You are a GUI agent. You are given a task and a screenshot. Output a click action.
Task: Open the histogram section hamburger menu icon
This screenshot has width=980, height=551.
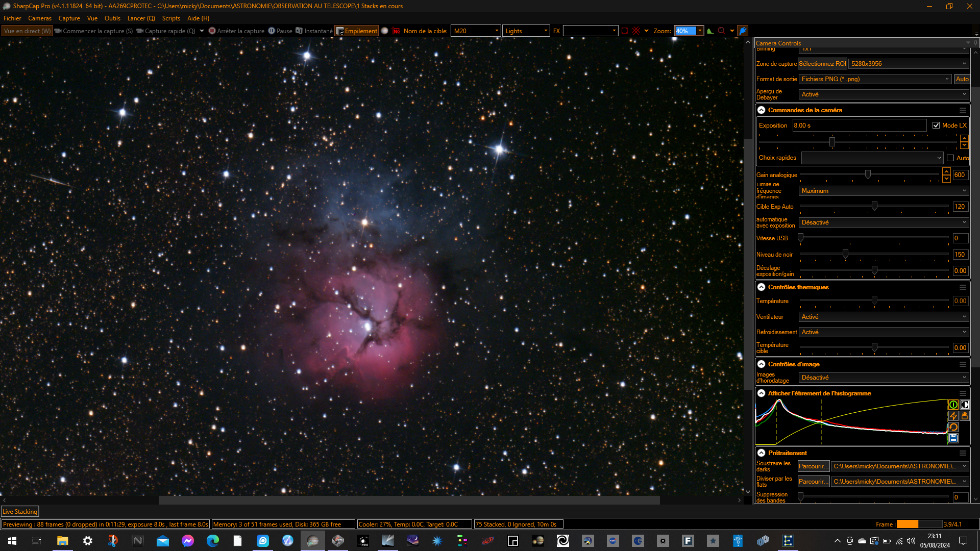pos(963,393)
